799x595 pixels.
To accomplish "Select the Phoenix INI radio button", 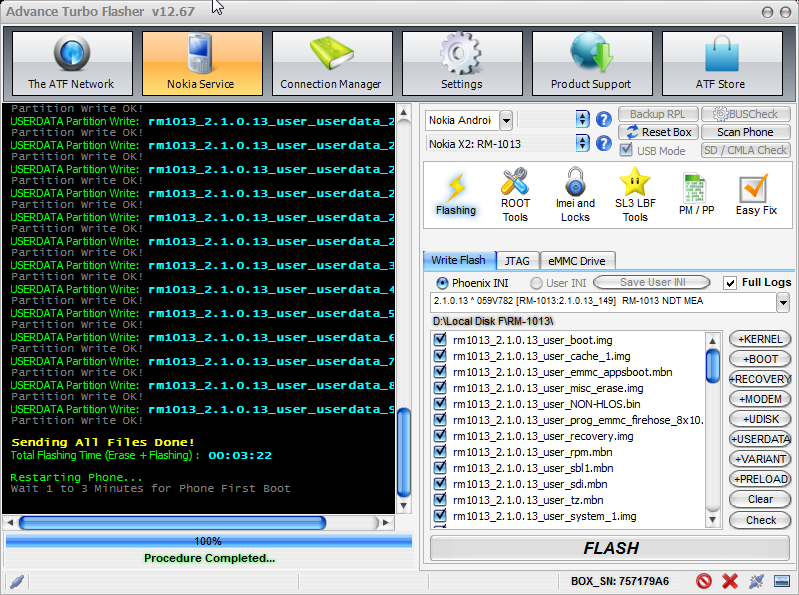I will click(442, 283).
